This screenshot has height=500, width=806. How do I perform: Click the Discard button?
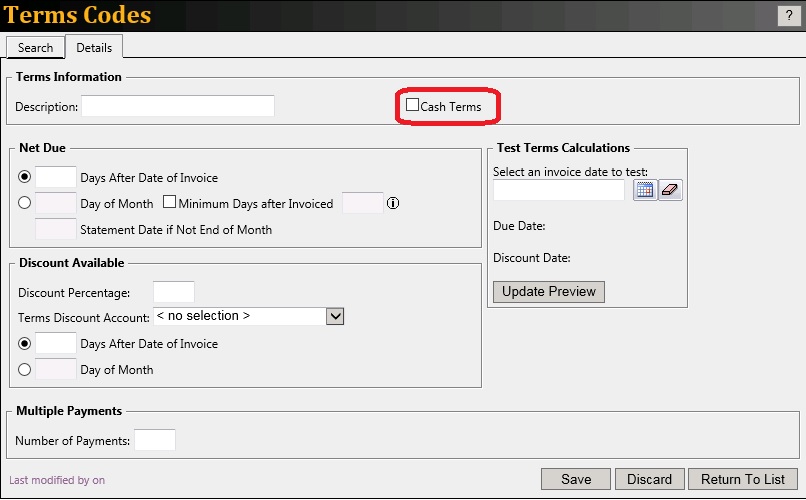point(649,479)
